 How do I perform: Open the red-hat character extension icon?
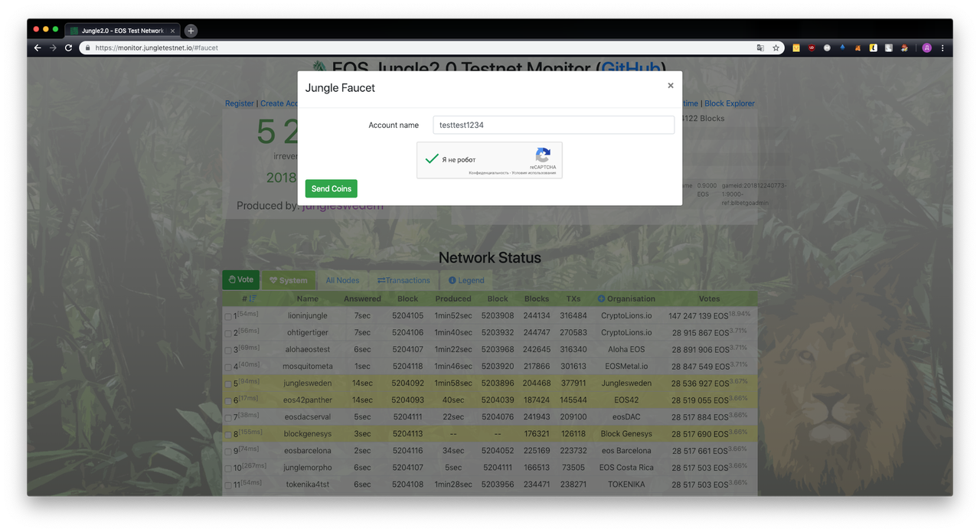coord(904,47)
